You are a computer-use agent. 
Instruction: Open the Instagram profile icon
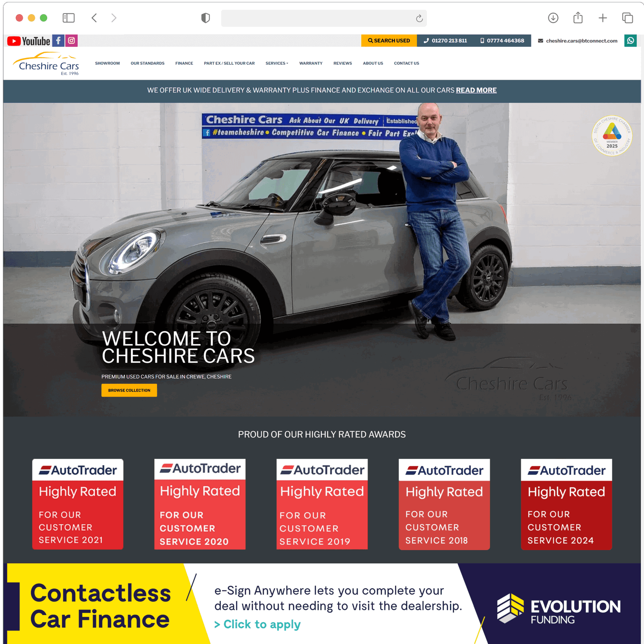point(72,41)
